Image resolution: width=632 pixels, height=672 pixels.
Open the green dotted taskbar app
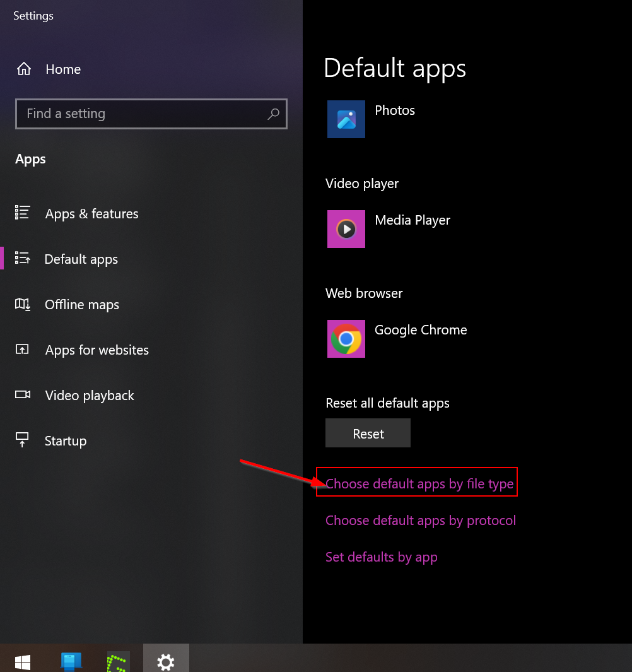tap(117, 663)
